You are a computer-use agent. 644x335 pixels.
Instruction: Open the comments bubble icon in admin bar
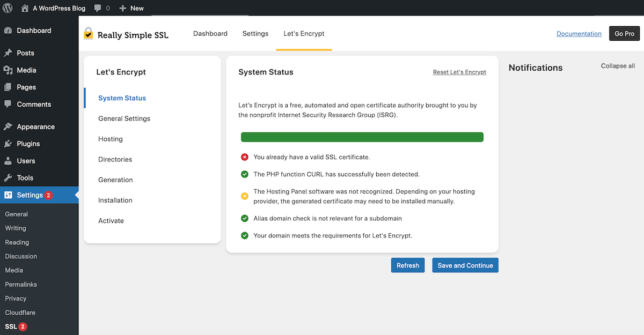pyautogui.click(x=98, y=9)
